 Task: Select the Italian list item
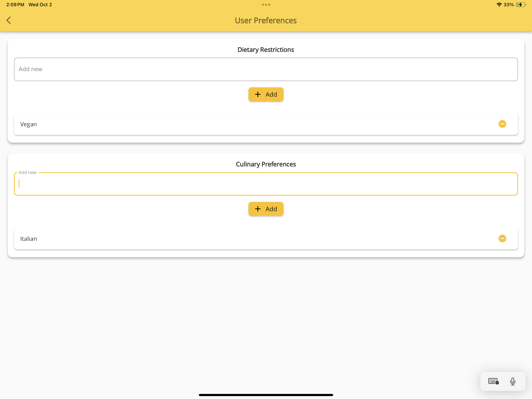(266, 238)
